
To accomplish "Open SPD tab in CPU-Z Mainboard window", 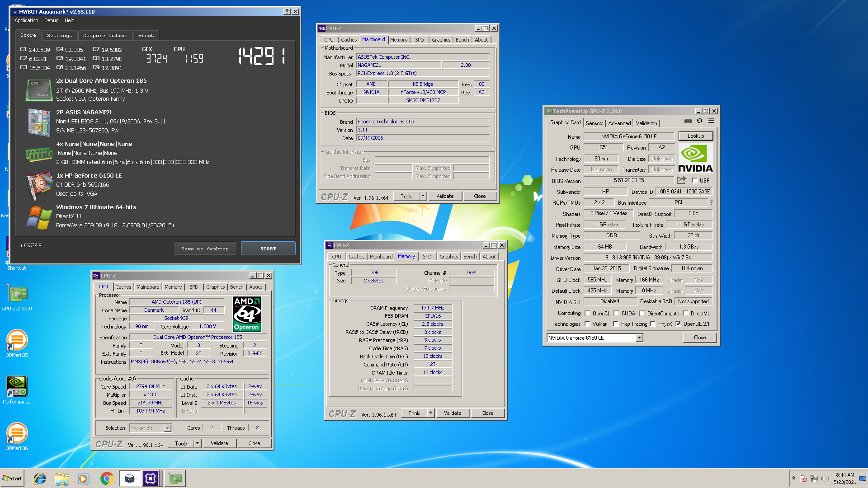I will pyautogui.click(x=419, y=40).
